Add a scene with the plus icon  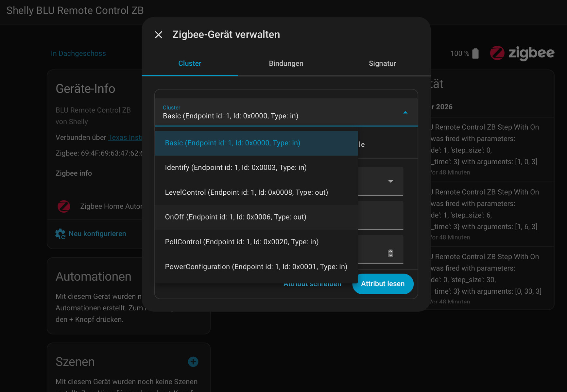point(193,362)
